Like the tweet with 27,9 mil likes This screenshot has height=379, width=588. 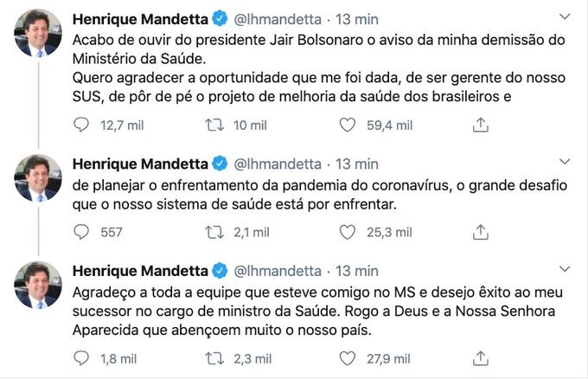coord(348,358)
